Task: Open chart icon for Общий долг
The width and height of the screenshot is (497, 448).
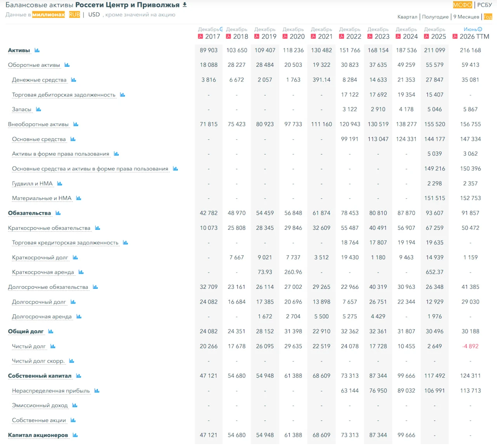Action: click(x=51, y=332)
